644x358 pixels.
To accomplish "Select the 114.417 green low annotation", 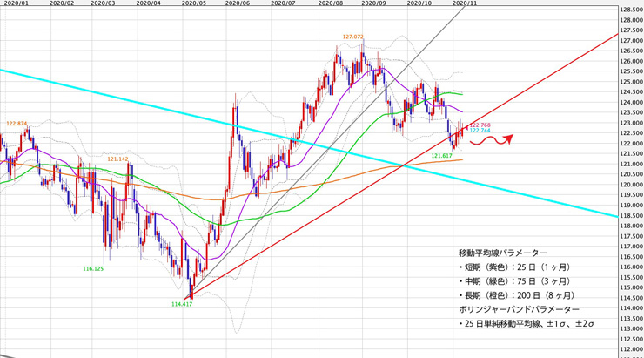I will 182,304.
